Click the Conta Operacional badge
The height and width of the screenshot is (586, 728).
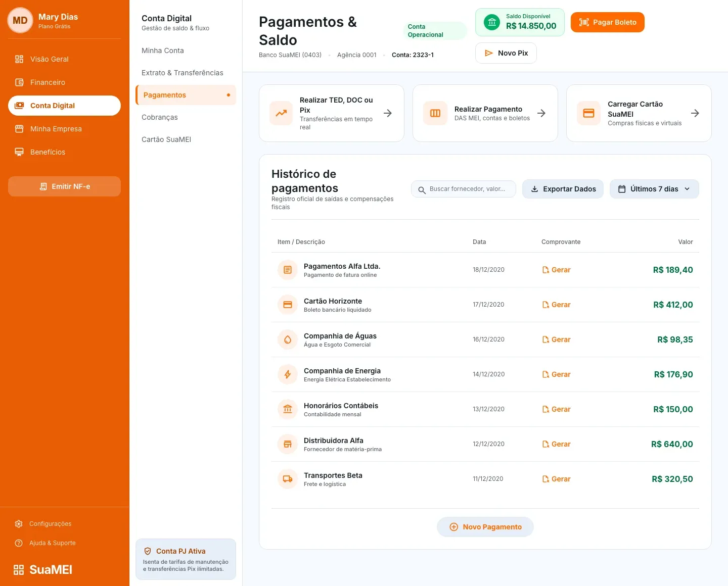[435, 31]
